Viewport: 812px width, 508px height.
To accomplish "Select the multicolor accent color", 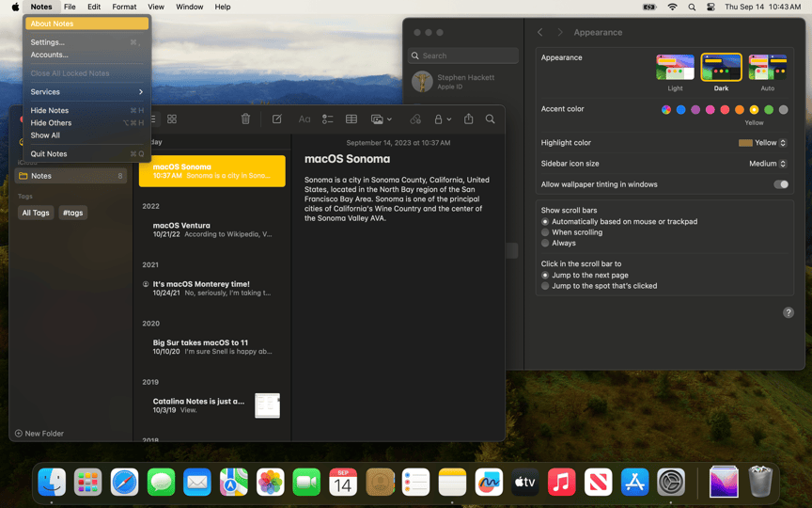I will (666, 109).
